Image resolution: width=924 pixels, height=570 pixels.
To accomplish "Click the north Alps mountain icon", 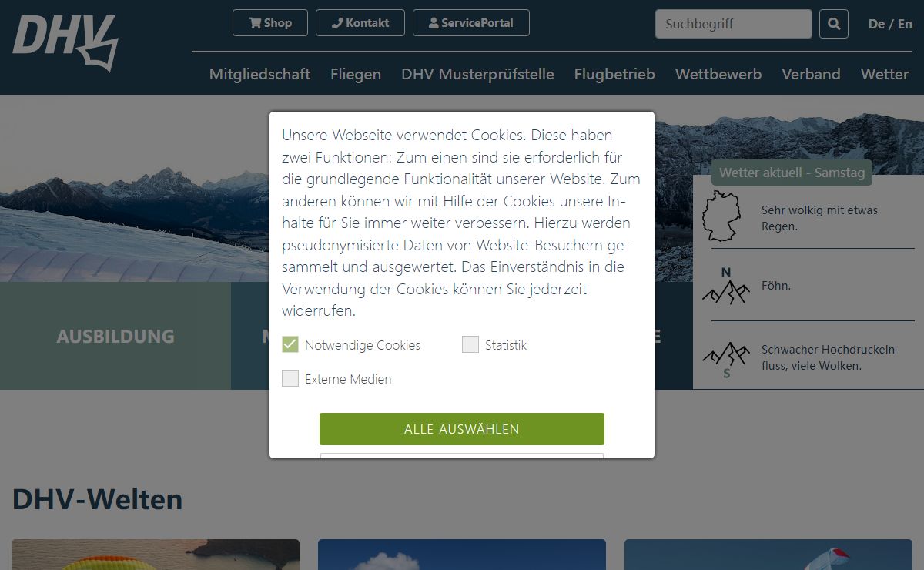I will (725, 286).
